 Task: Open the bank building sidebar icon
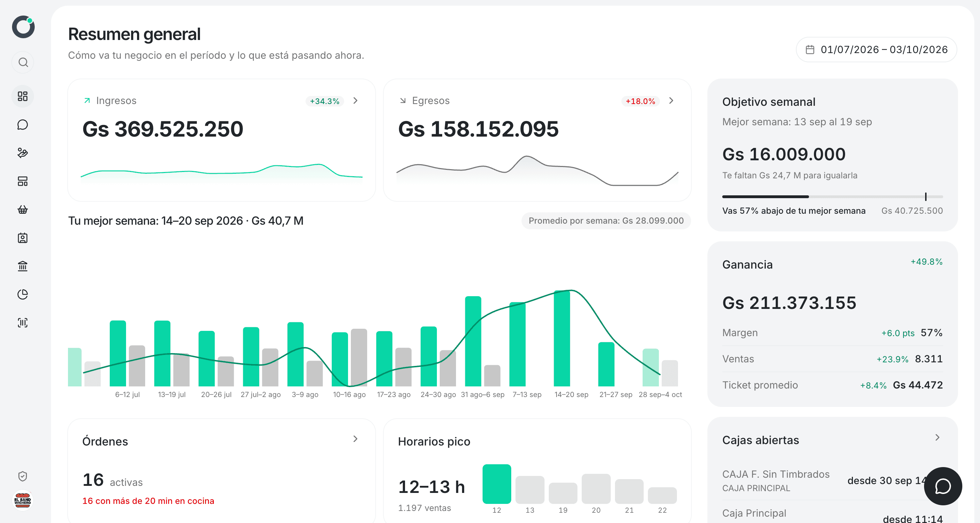(23, 266)
